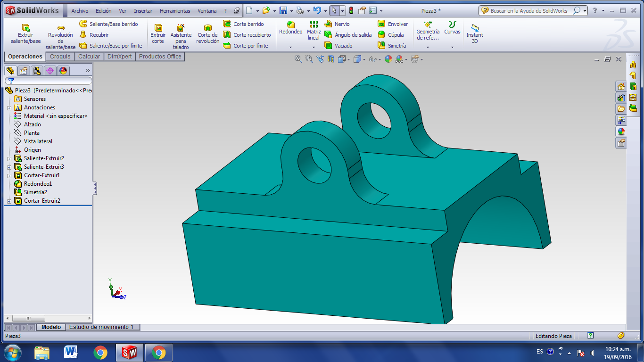644x362 pixels.
Task: Open the Asistente para taladro tool
Action: (x=181, y=34)
